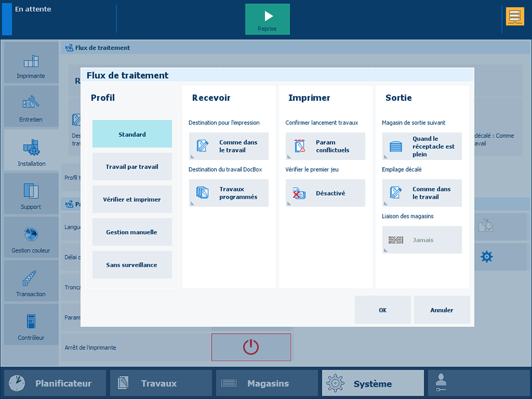Choose the Sans surveillance profile
The width and height of the screenshot is (532, 399).
[132, 265]
